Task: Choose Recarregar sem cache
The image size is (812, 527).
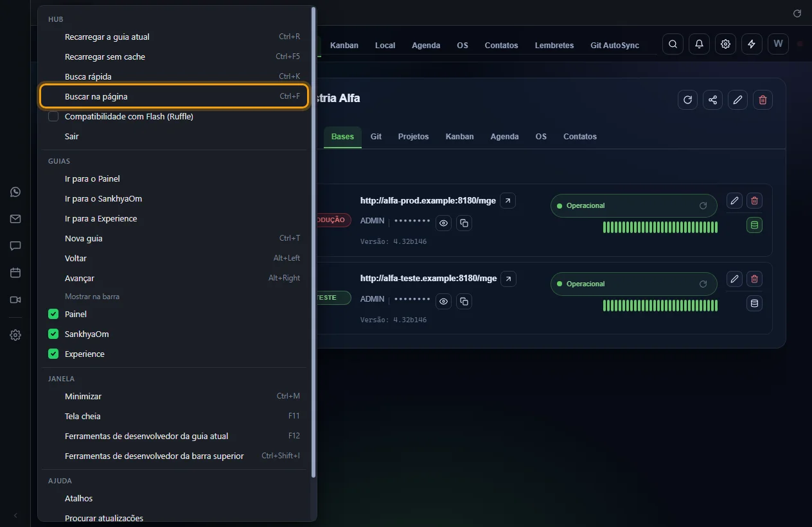Action: (x=174, y=56)
